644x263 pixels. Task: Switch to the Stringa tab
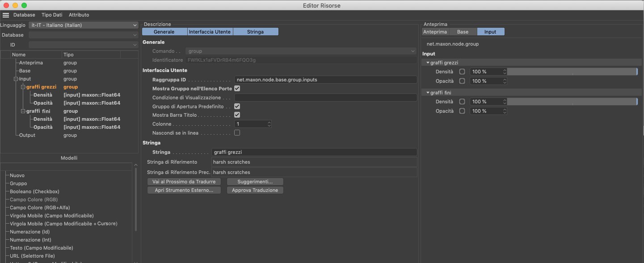point(256,32)
